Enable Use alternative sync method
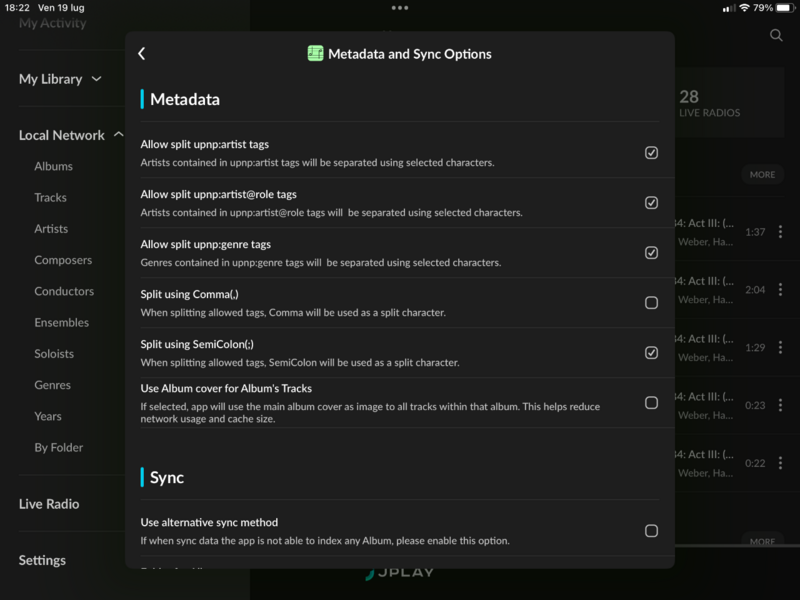 (651, 531)
